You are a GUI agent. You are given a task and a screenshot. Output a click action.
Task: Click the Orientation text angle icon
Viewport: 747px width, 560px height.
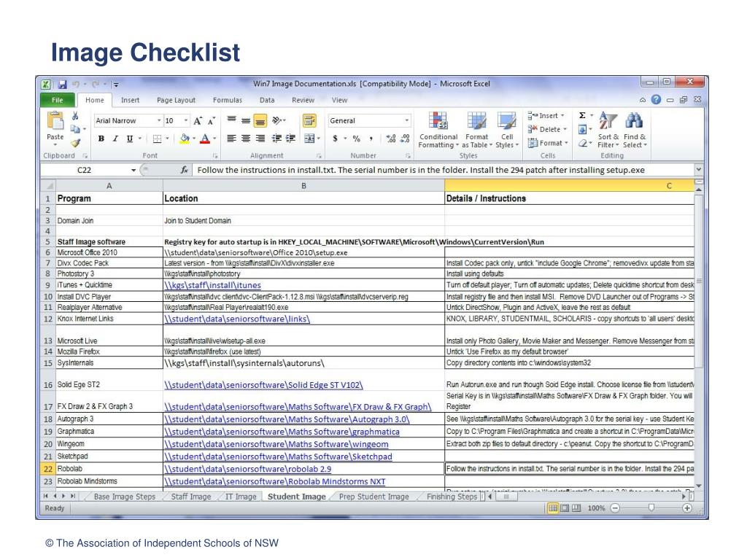click(x=277, y=120)
